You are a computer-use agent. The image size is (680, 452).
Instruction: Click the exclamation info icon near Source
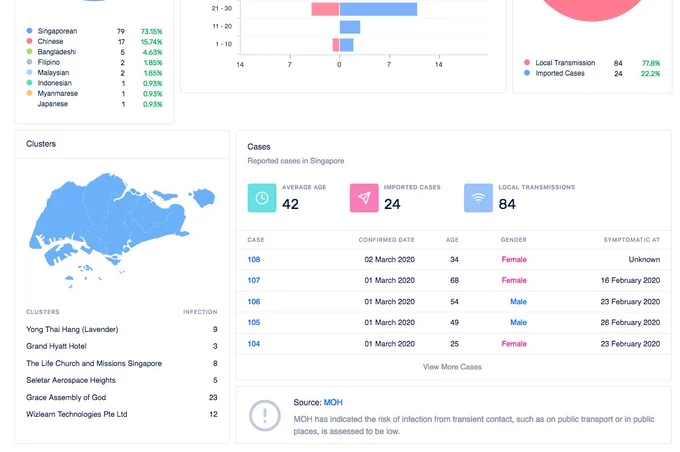point(265,416)
